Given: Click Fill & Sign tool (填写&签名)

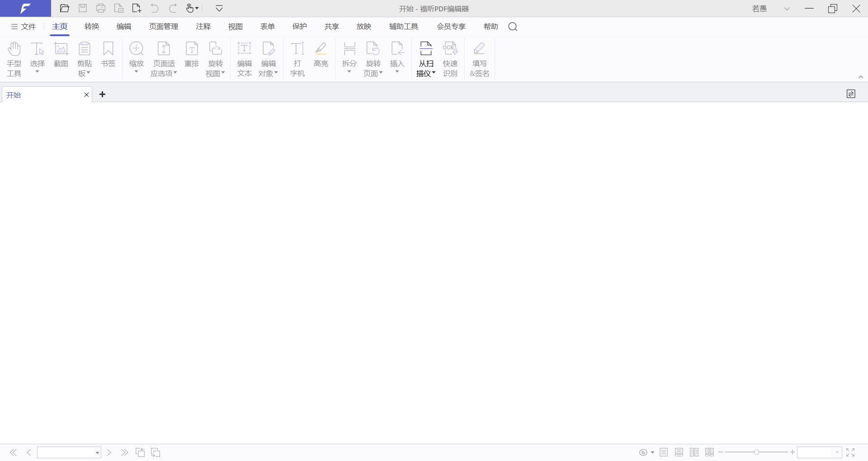Looking at the screenshot, I should click(x=480, y=59).
